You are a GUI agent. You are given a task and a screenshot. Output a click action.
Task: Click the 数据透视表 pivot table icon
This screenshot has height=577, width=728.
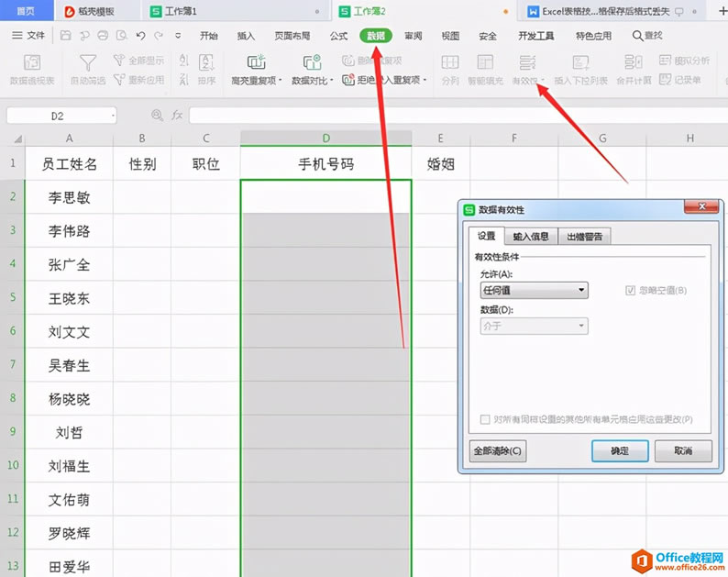pyautogui.click(x=32, y=61)
